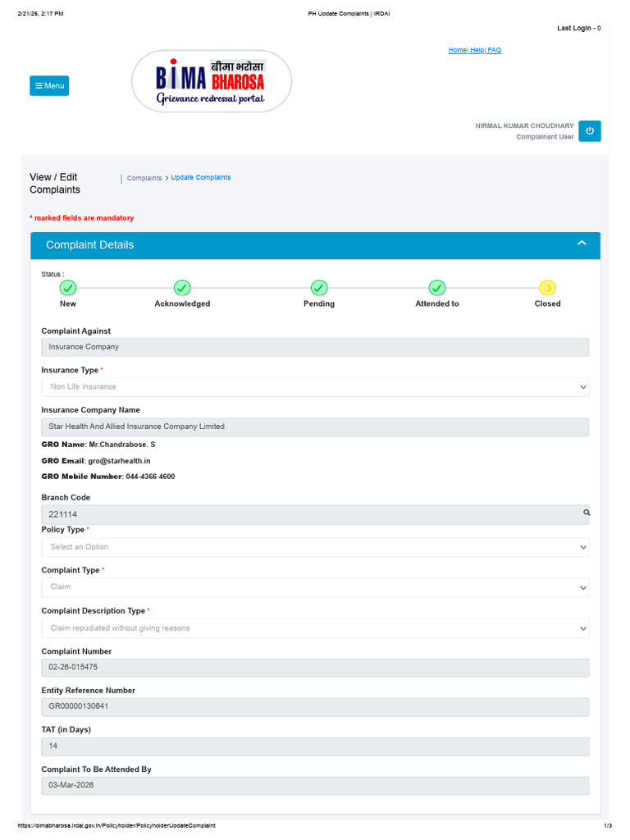
Task: Click the user name NIRMAL KUMAR CHOUDHARY
Action: pyautogui.click(x=524, y=126)
